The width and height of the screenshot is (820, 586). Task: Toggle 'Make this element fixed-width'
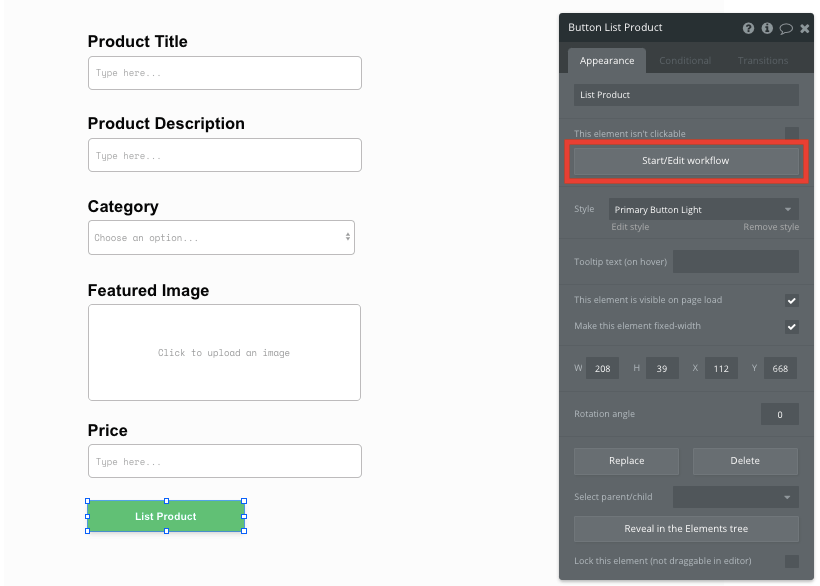(792, 327)
